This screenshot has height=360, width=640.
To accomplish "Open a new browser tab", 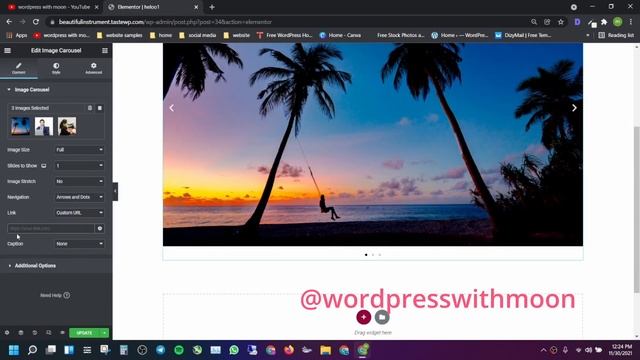I will 212,7.
